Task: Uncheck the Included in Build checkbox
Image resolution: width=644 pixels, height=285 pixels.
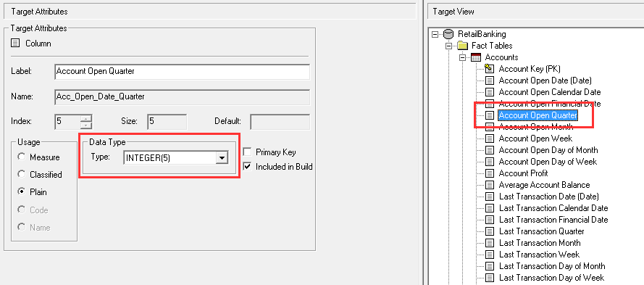Action: click(x=247, y=167)
